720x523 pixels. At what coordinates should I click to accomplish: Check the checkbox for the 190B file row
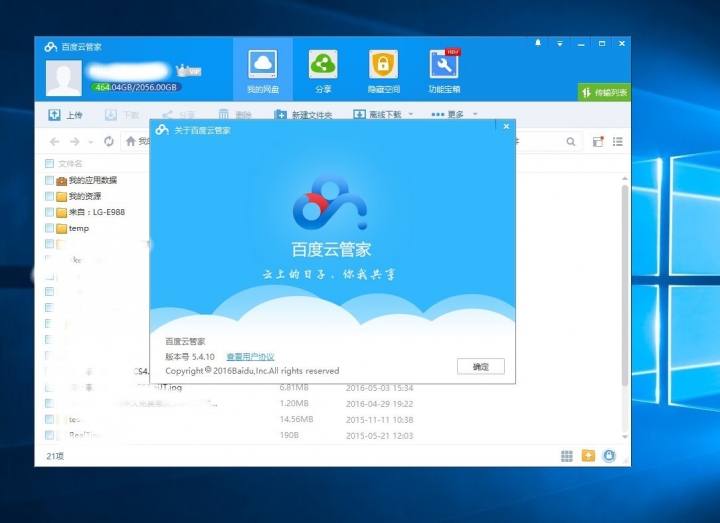(x=50, y=435)
